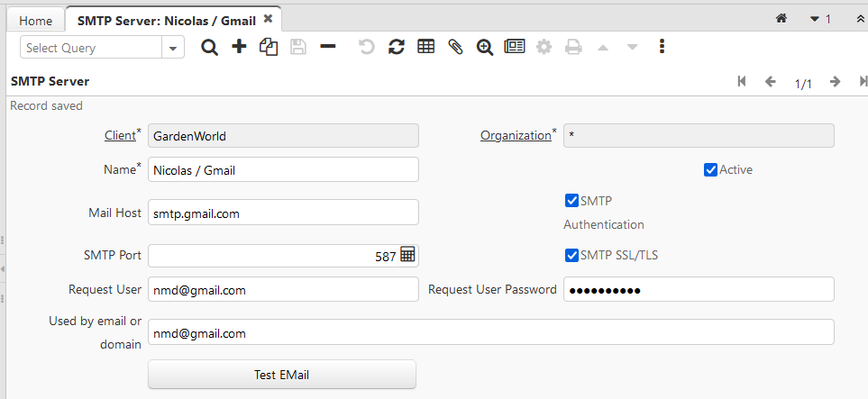868x399 pixels.
Task: Expand the three-dot more options menu
Action: coord(662,47)
